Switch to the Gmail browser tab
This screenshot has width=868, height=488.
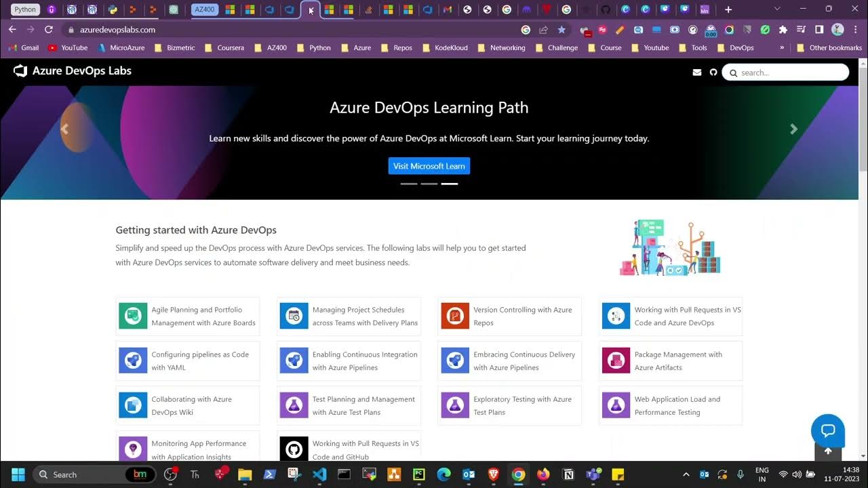tap(447, 9)
